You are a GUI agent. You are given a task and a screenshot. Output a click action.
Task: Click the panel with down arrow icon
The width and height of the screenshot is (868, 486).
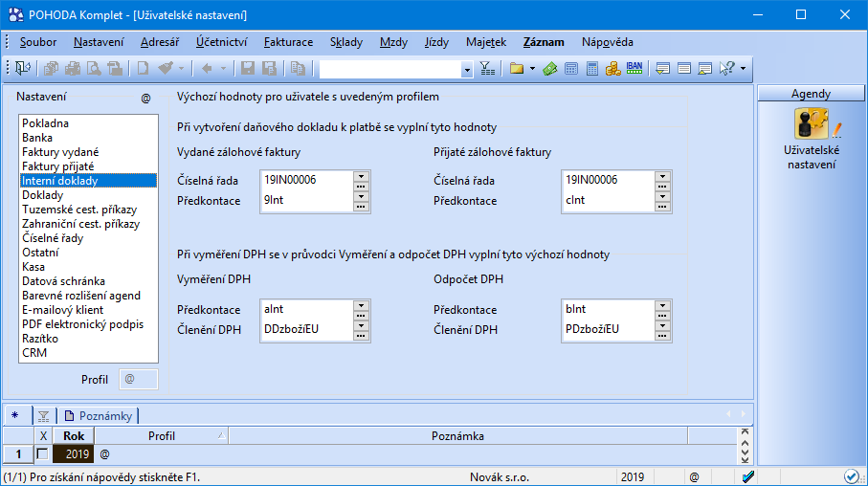click(x=662, y=69)
